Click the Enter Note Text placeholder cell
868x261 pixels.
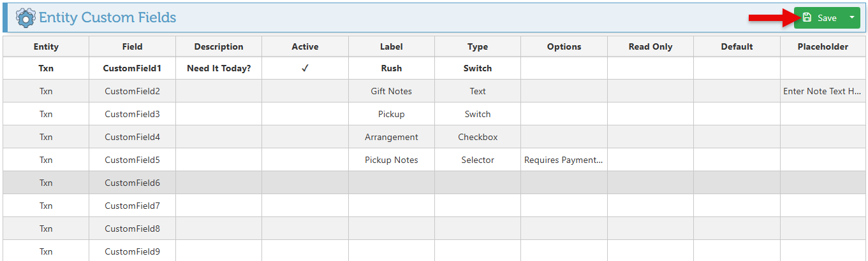point(823,91)
